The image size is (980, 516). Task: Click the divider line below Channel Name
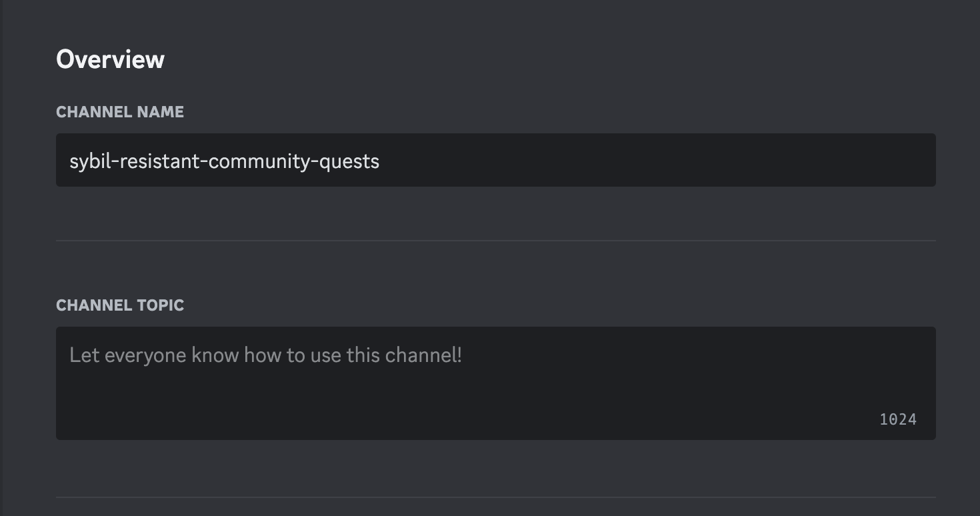(x=495, y=240)
